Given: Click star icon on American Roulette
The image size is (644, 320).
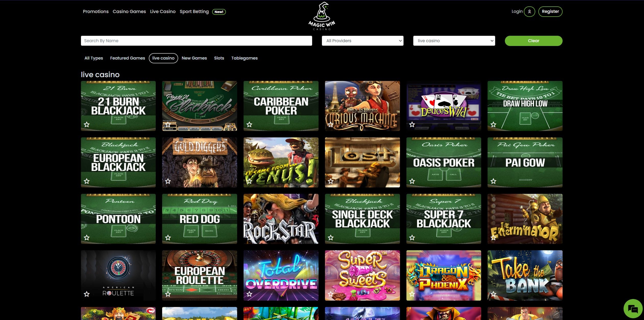Looking at the screenshot, I should [x=87, y=294].
